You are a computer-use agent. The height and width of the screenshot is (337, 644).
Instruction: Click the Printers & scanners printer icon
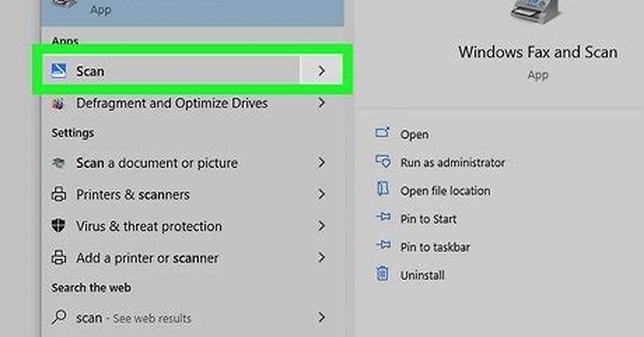pos(58,194)
